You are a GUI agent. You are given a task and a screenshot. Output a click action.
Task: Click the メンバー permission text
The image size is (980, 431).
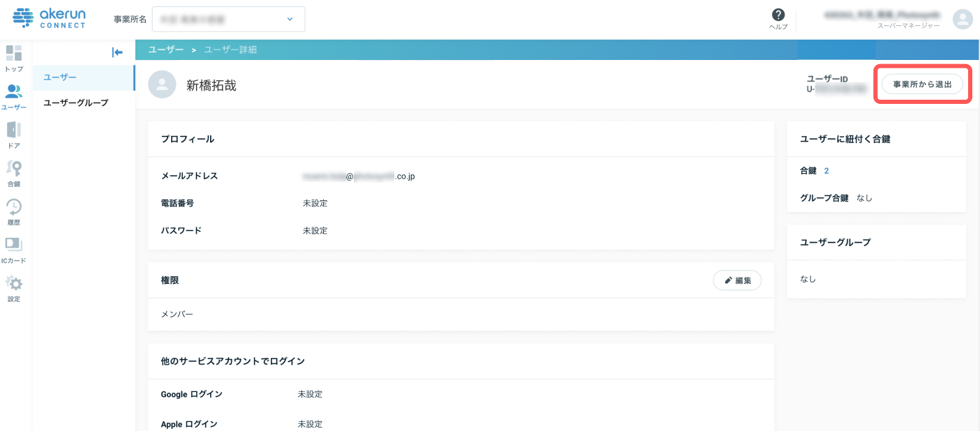coord(177,315)
